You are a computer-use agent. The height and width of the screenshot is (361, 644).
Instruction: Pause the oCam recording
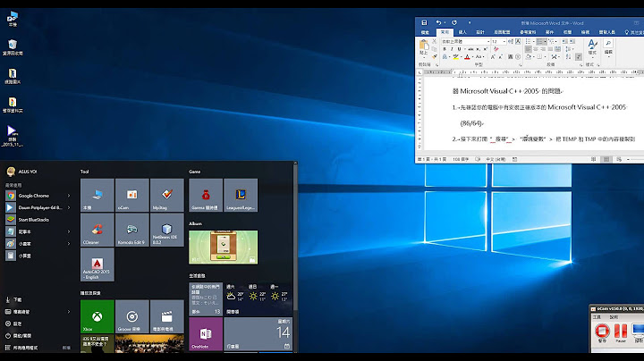click(621, 331)
